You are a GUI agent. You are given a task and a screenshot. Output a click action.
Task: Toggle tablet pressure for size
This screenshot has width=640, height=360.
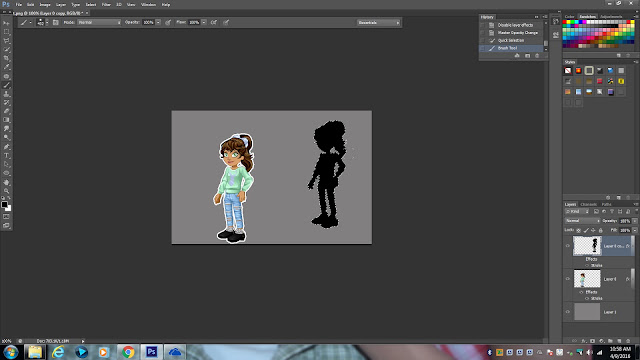point(226,22)
